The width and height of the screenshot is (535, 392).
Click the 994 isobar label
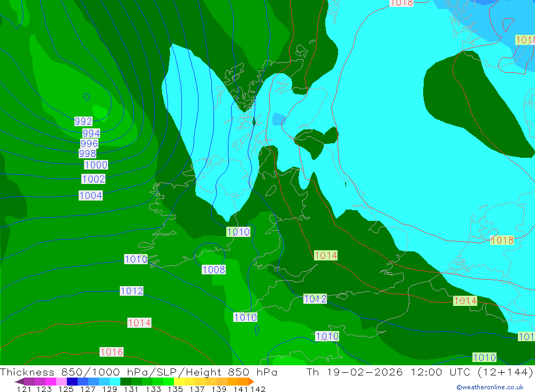(91, 133)
